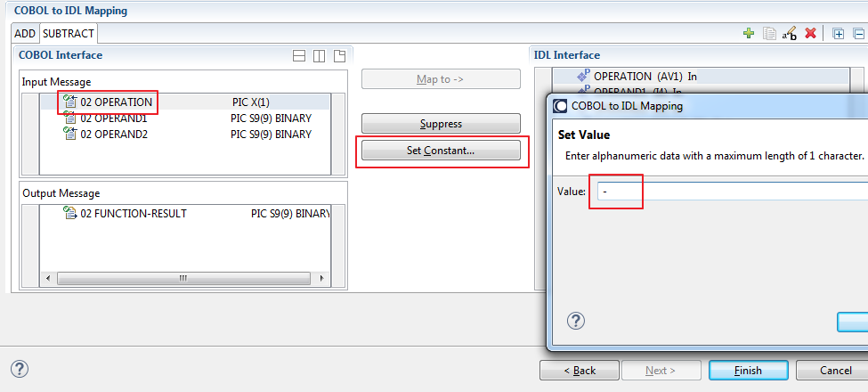Click PIC S9(9) BINARY of FUNCTION-RESULT

pyautogui.click(x=290, y=213)
